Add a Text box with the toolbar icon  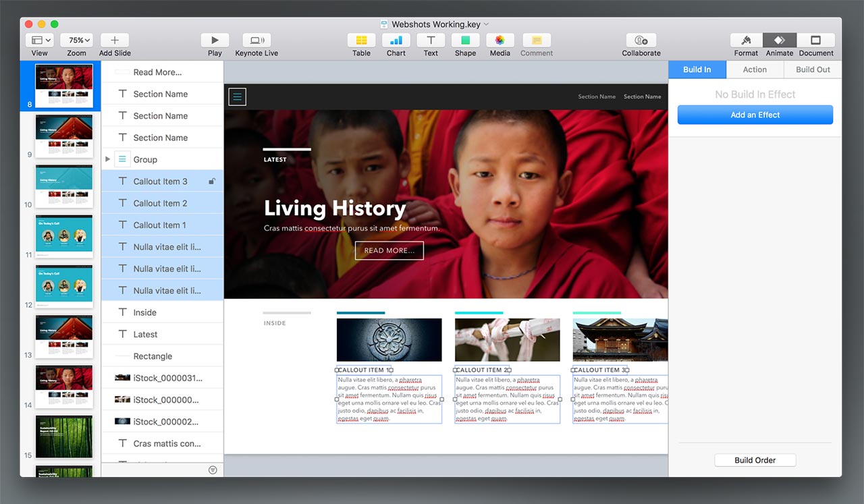(x=431, y=40)
